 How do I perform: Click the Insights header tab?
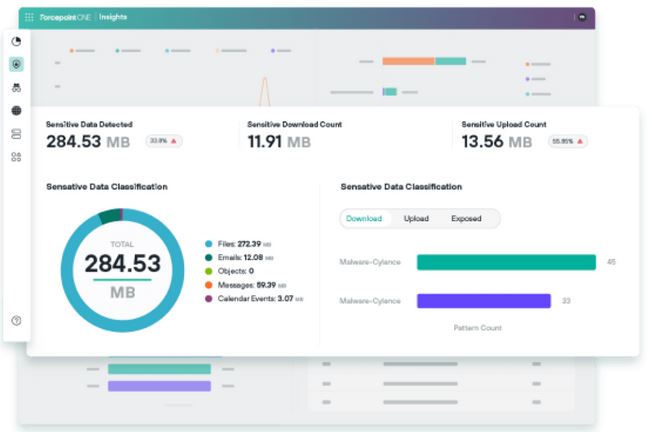(x=115, y=17)
